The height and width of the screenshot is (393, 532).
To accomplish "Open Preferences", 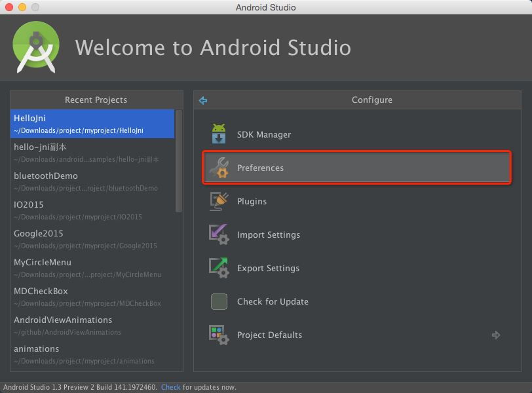I will (x=356, y=168).
